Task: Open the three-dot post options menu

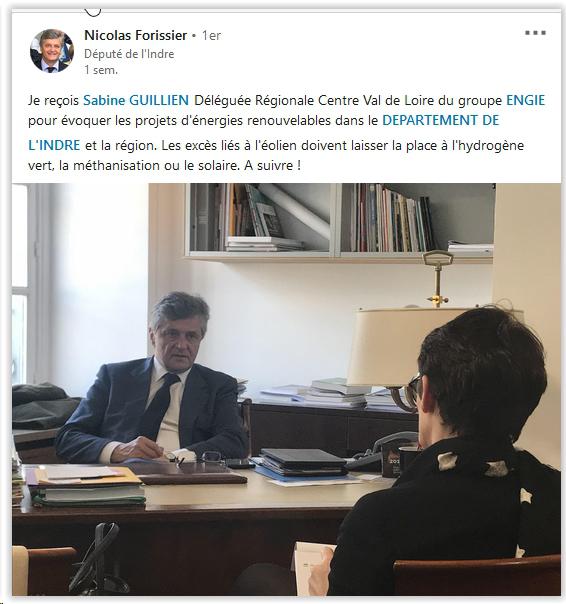Action: click(535, 33)
